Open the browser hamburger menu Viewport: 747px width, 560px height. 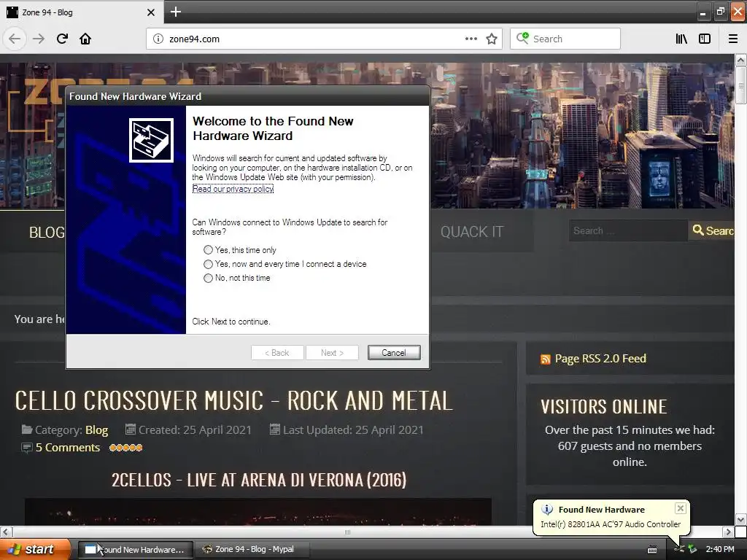[x=732, y=39]
